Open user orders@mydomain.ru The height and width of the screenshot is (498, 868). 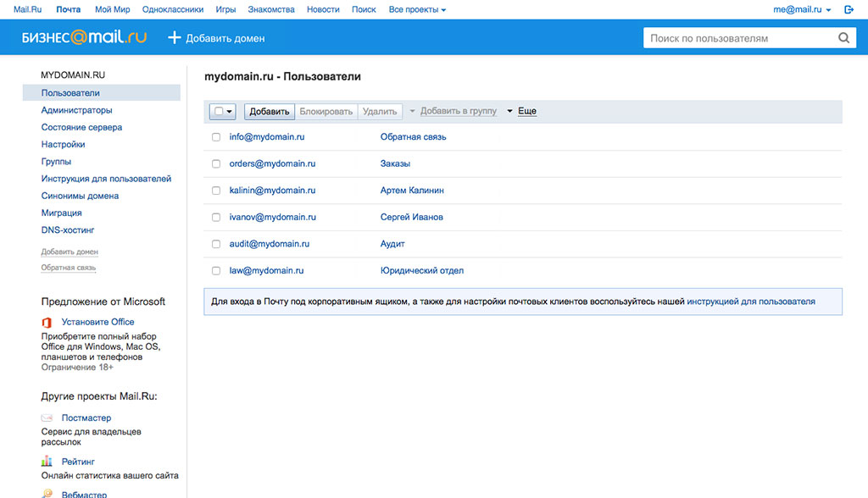coord(272,163)
